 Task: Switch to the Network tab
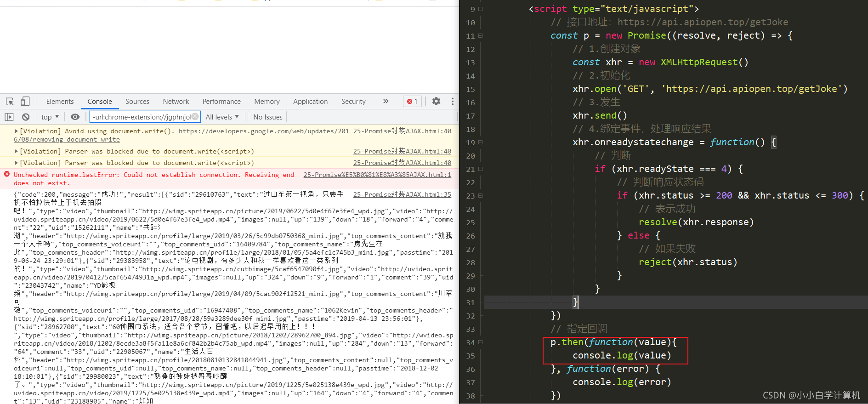176,102
